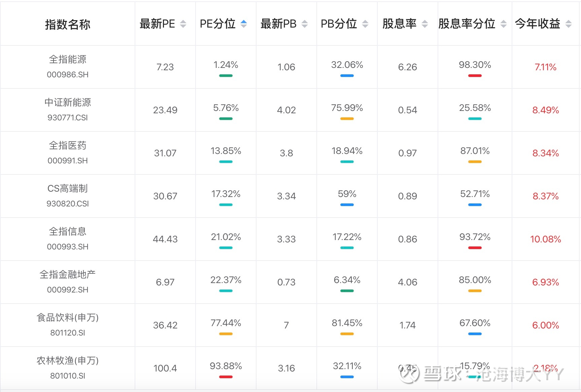
Task: Click PE value 23.49
Action: 165,110
